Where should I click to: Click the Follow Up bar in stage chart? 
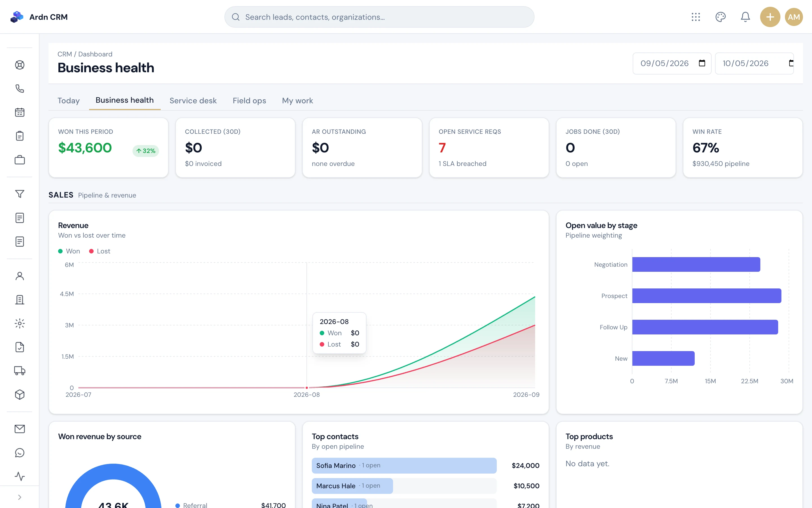[x=705, y=327]
